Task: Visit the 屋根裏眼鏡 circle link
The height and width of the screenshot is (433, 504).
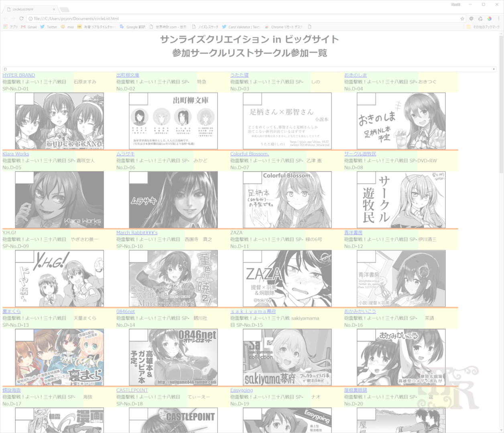Action: click(356, 390)
